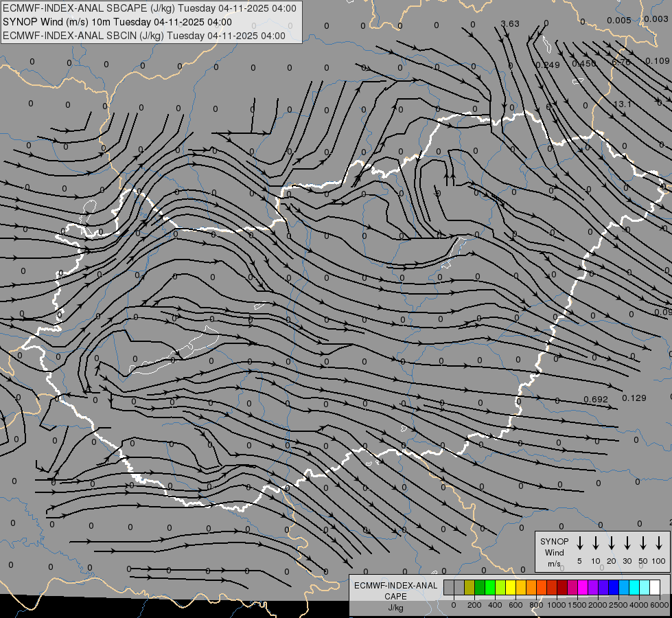This screenshot has width=672, height=618.
Task: Click the ECMWF-INDEX-ANAL SBCIN title line
Action: 144,36
